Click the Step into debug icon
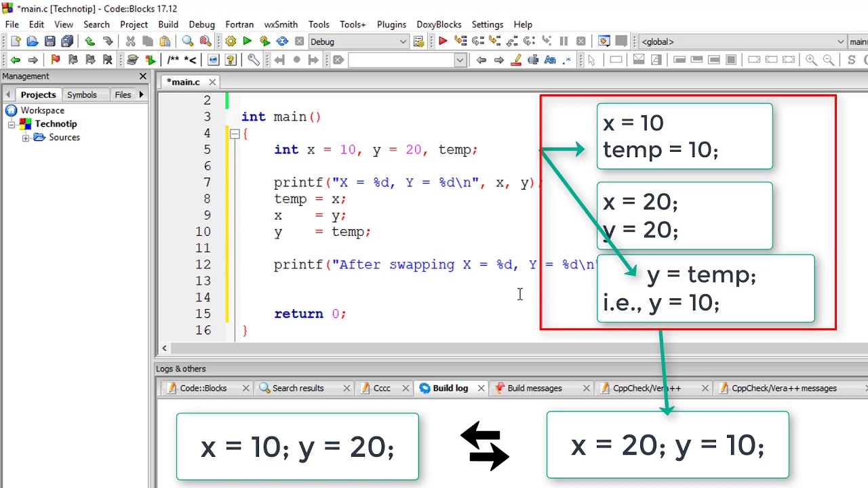Screen dimensions: 868x488 point(494,41)
